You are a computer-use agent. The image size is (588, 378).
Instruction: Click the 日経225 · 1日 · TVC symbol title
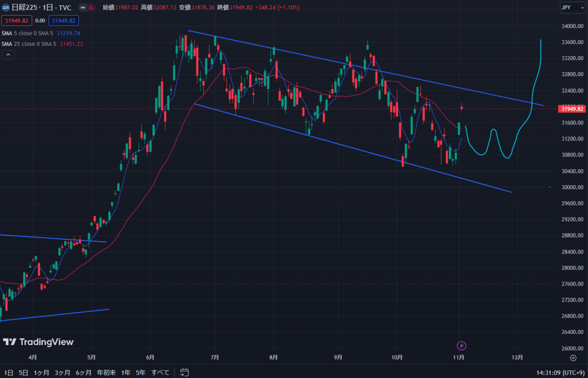[41, 8]
